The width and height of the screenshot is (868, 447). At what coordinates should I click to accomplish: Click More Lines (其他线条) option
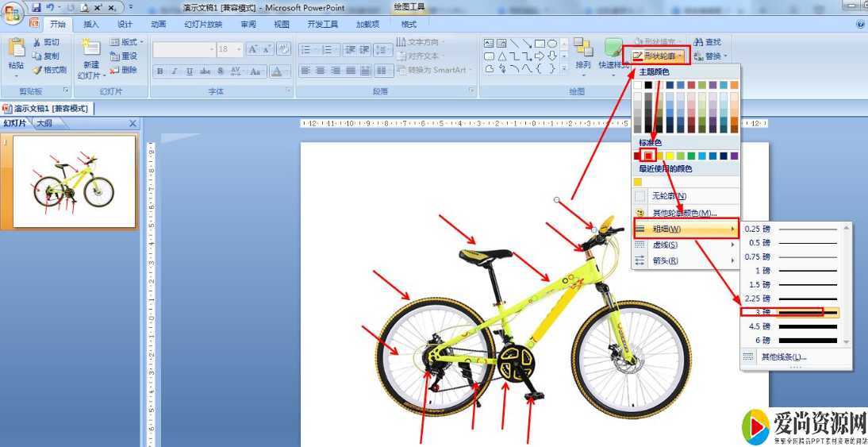click(x=783, y=357)
